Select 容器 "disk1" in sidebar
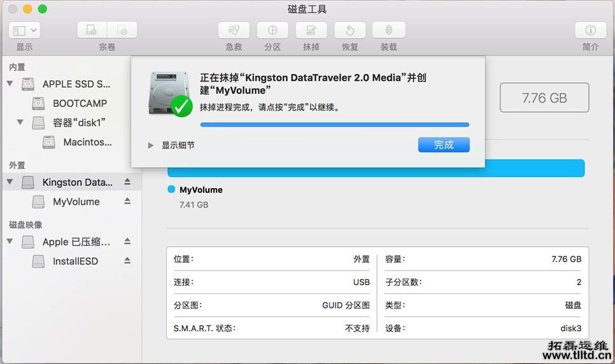The width and height of the screenshot is (615, 364). pos(72,122)
